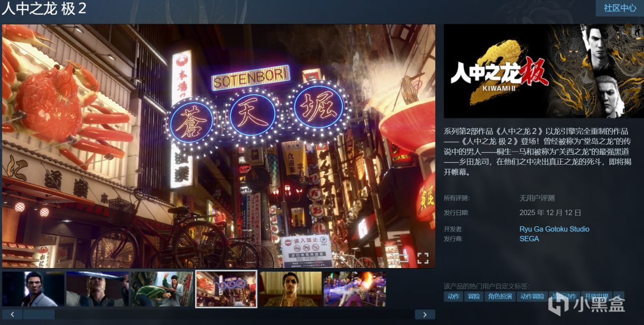
Task: Click the 发行日期 label
Action: click(456, 213)
